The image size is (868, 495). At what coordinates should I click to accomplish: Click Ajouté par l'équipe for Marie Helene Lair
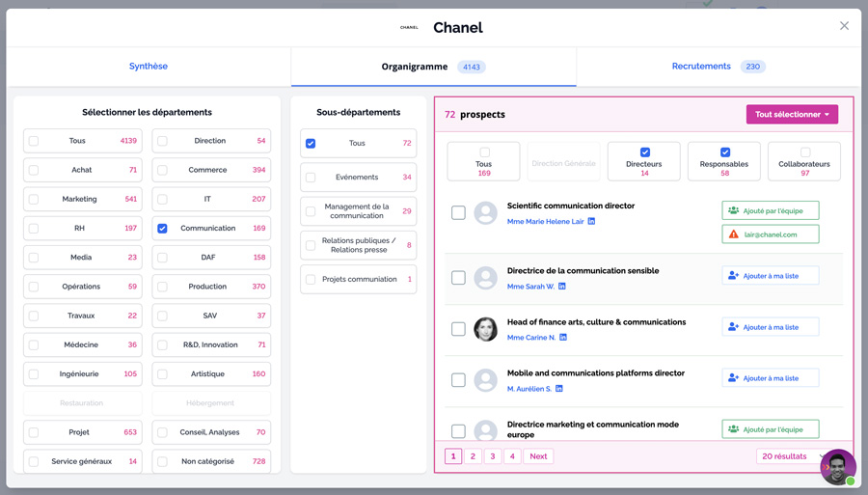[x=771, y=211]
